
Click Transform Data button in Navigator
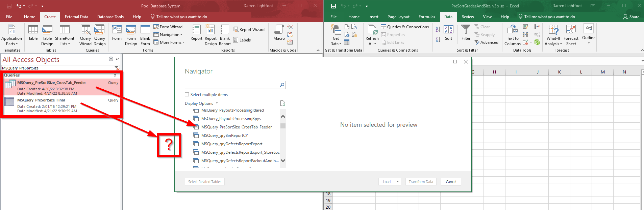[x=421, y=182]
